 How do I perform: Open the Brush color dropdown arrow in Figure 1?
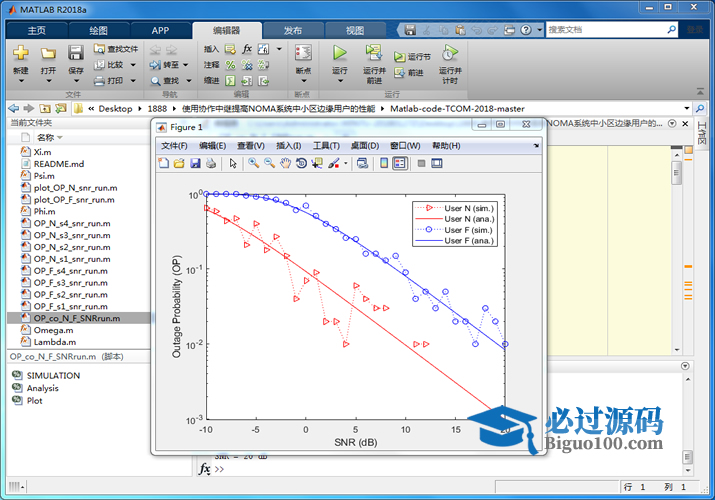[x=346, y=163]
